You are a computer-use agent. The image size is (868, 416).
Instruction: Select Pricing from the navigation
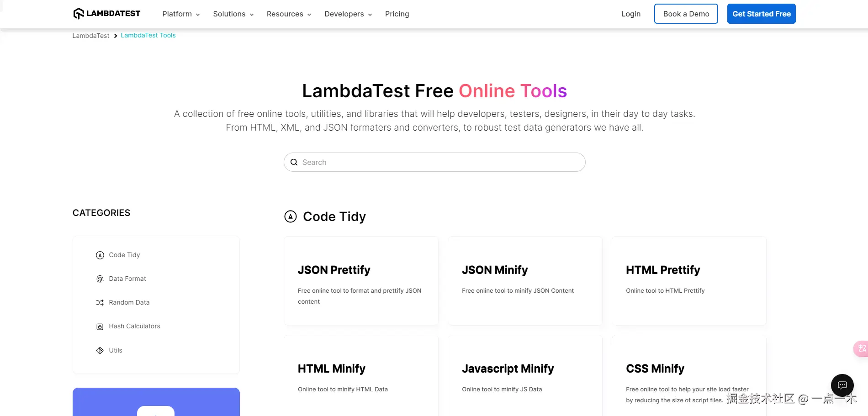(397, 14)
